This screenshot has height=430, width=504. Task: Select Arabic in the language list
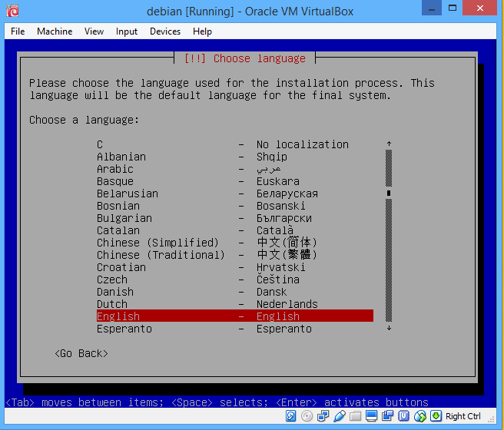click(235, 169)
